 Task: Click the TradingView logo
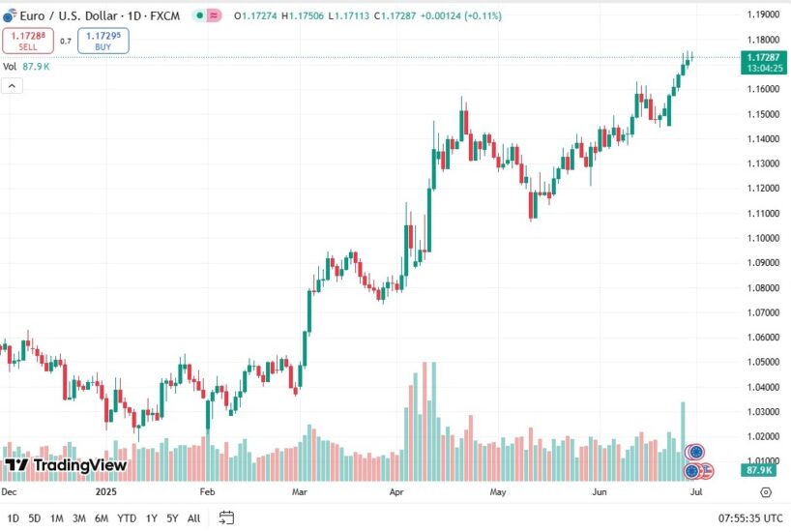66,465
